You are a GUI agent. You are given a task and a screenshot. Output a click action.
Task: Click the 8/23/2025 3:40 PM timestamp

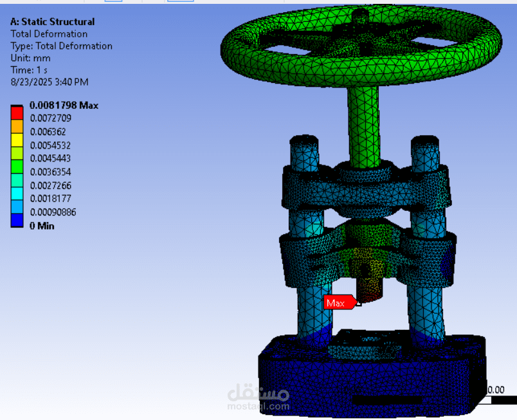pyautogui.click(x=50, y=82)
